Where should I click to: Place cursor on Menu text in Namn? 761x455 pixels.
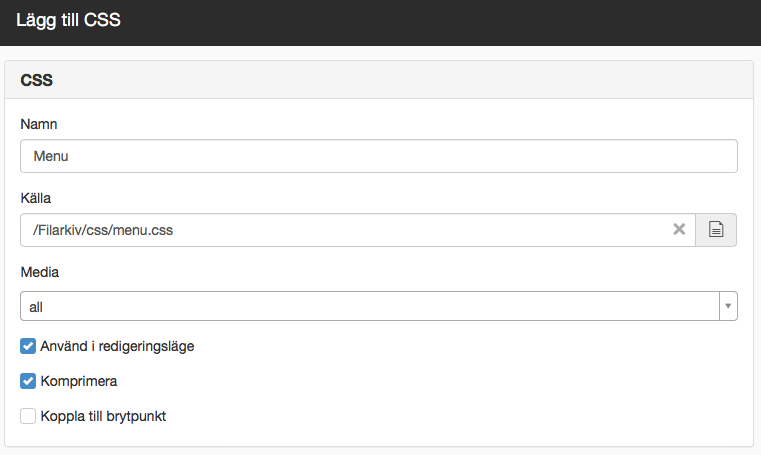(x=51, y=156)
